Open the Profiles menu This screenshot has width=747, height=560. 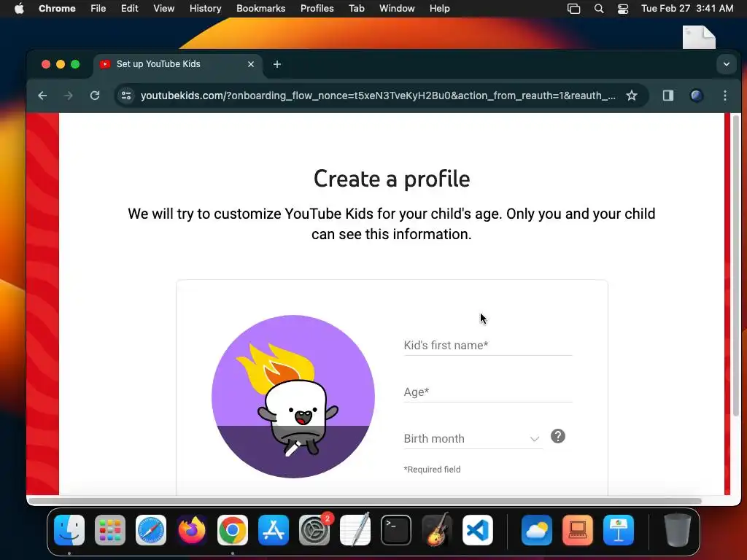click(x=317, y=9)
